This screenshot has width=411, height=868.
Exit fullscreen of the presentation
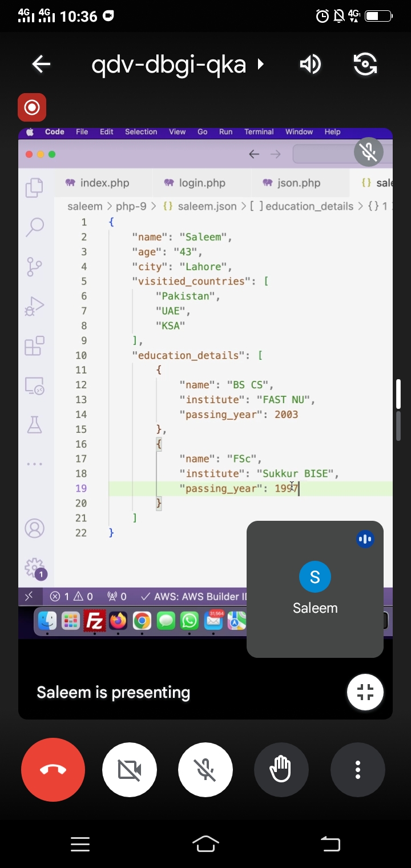point(365,692)
